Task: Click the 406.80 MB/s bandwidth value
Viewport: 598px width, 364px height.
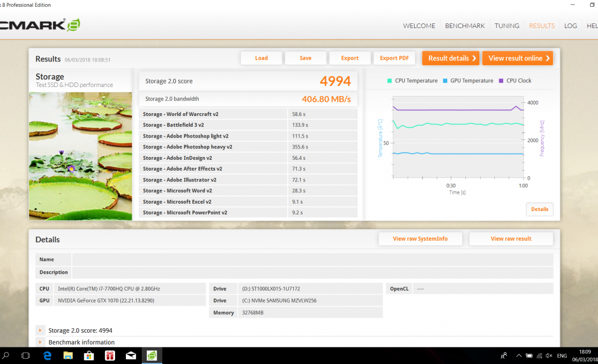Action: coord(326,99)
